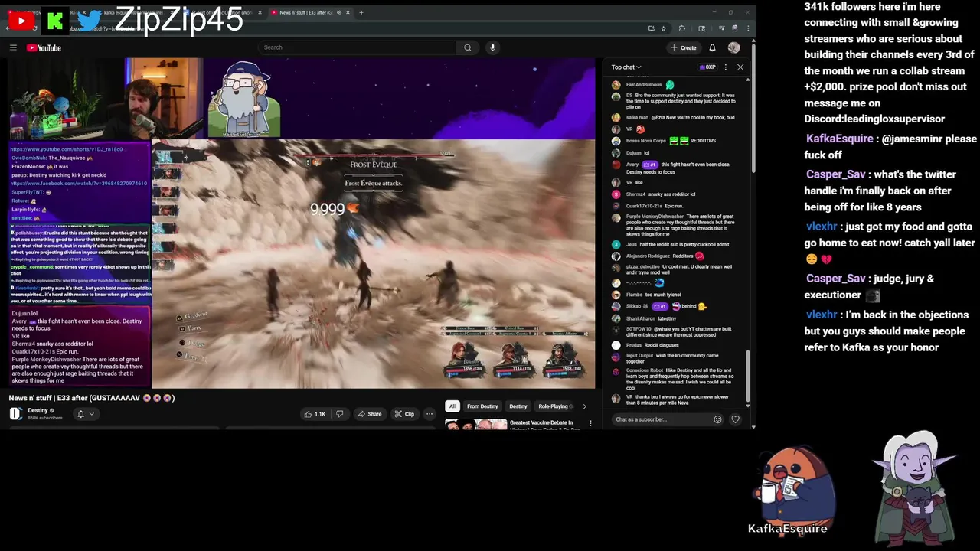Screen dimensions: 980x551
Task: Click the first Casper_Sav username in side chat
Action: (835, 174)
